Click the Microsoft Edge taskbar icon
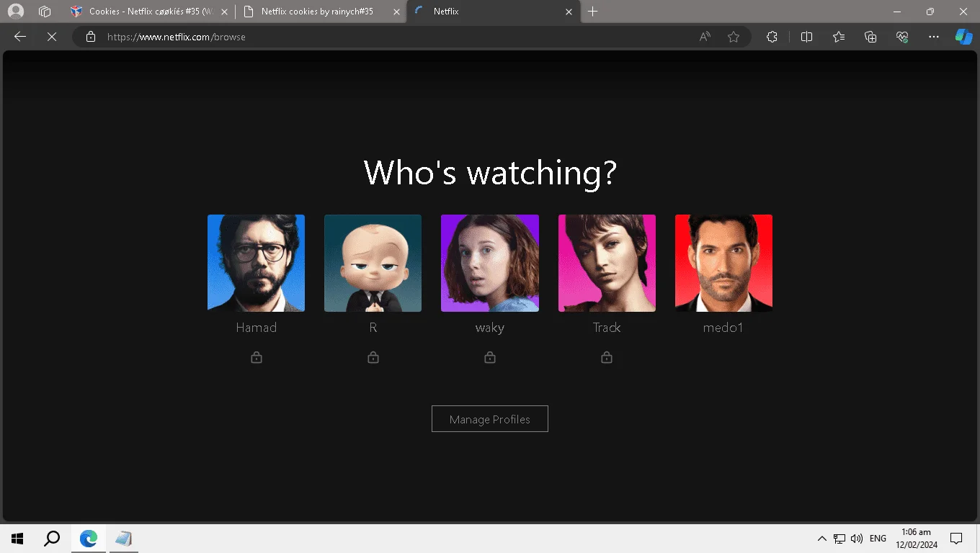The image size is (980, 553). [x=89, y=539]
